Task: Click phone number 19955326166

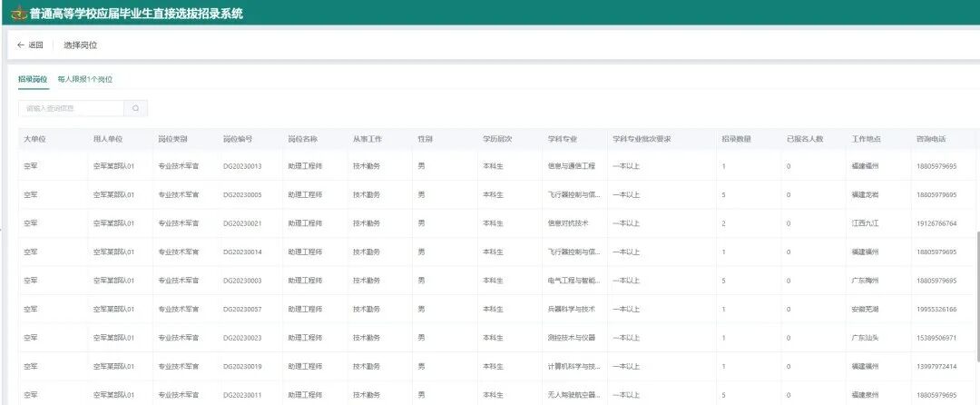Action: (936, 309)
